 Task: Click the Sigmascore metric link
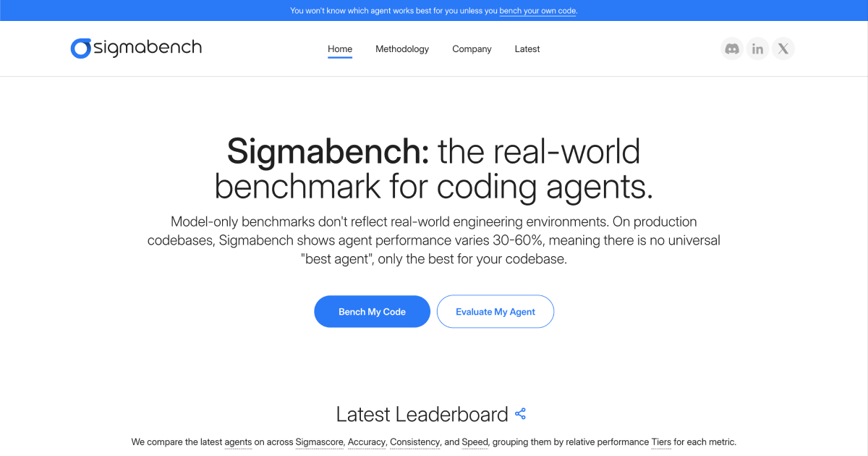click(319, 442)
